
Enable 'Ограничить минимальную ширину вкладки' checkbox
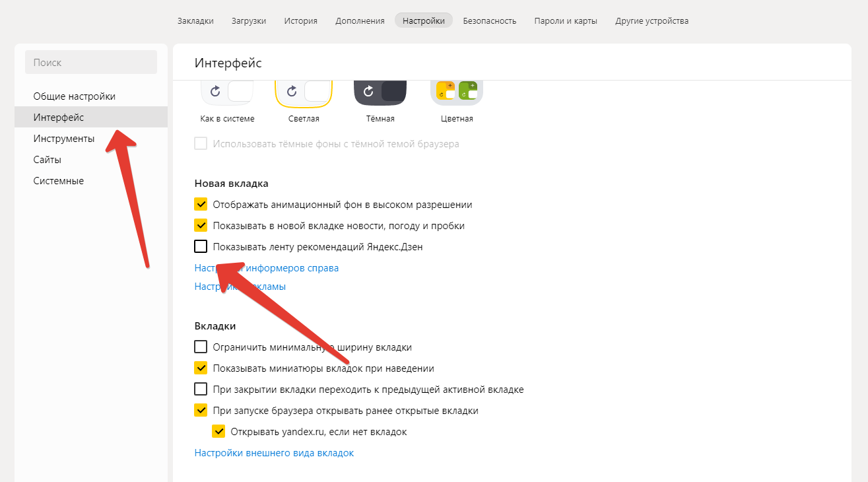click(201, 347)
